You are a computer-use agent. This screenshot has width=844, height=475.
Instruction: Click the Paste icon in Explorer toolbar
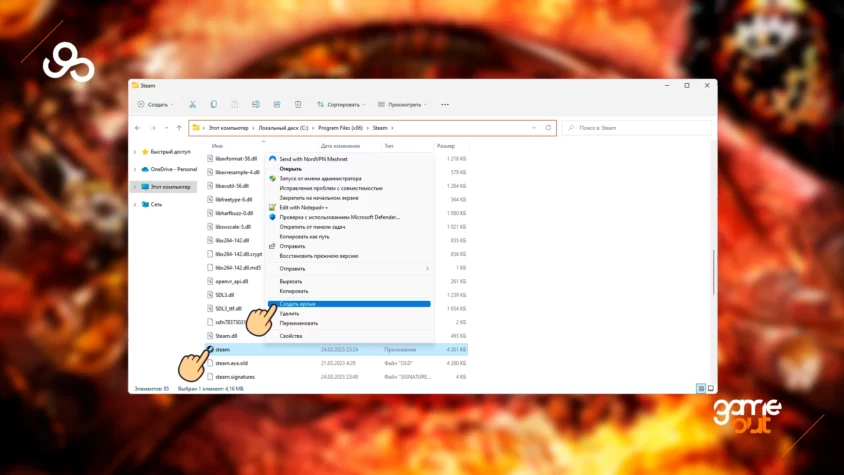click(x=235, y=104)
